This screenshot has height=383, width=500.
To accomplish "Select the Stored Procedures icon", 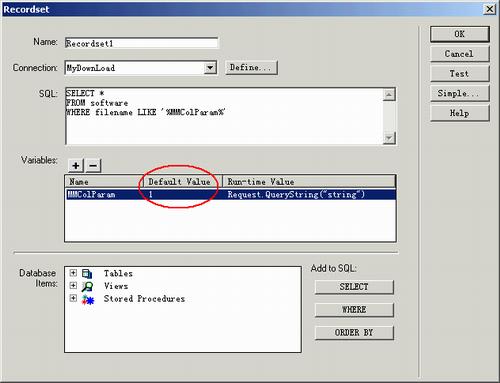I will [x=88, y=299].
